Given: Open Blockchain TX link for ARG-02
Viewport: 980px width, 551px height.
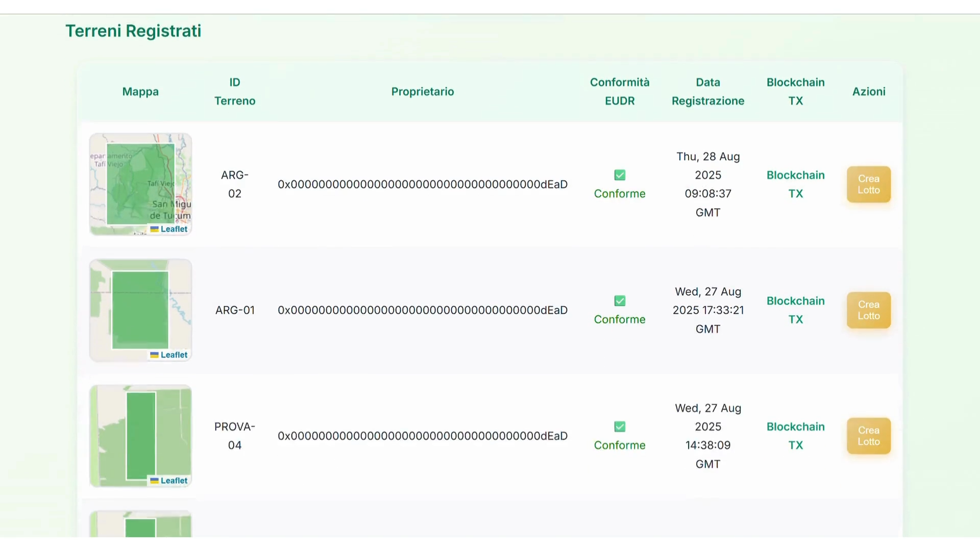Looking at the screenshot, I should click(x=795, y=184).
